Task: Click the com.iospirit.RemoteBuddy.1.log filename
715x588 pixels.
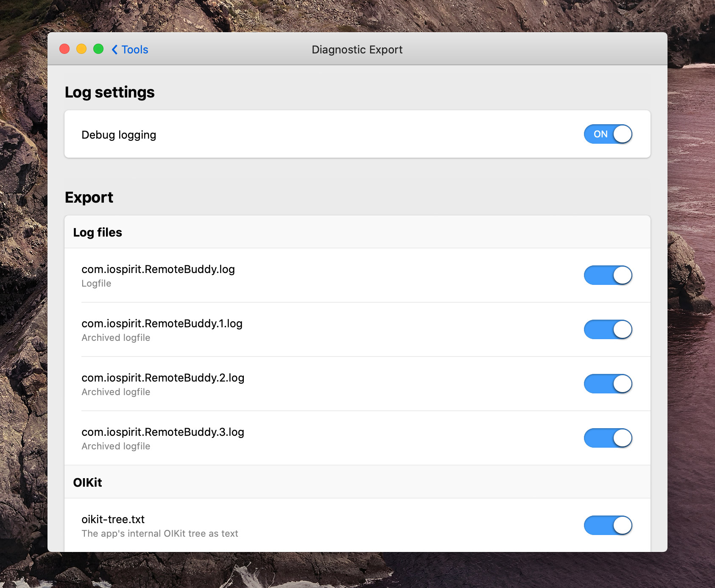Action: click(162, 323)
